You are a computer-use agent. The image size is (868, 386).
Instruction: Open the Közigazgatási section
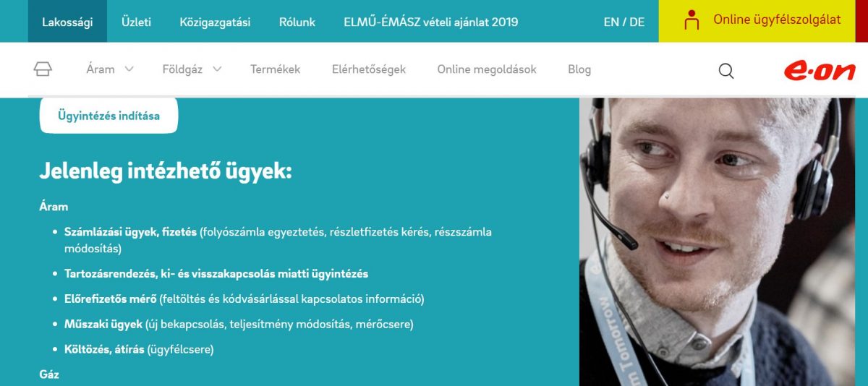pos(215,22)
